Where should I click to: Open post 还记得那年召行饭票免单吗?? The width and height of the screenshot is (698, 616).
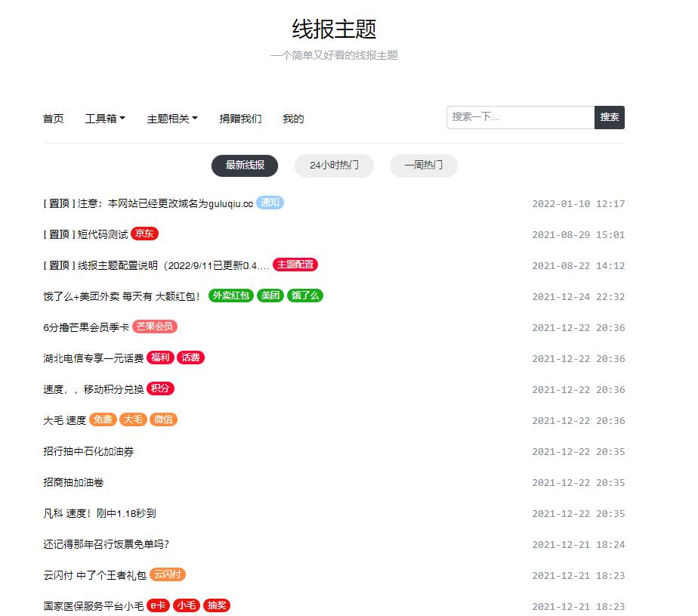point(107,544)
